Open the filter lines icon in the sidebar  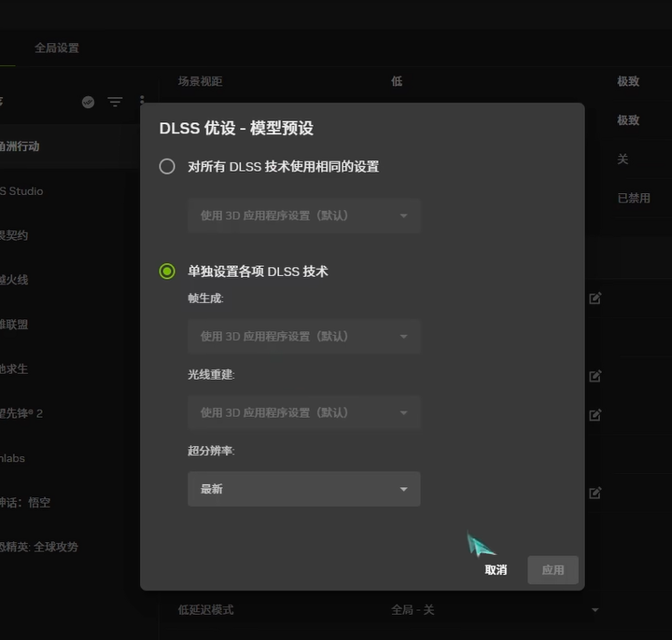coord(115,102)
